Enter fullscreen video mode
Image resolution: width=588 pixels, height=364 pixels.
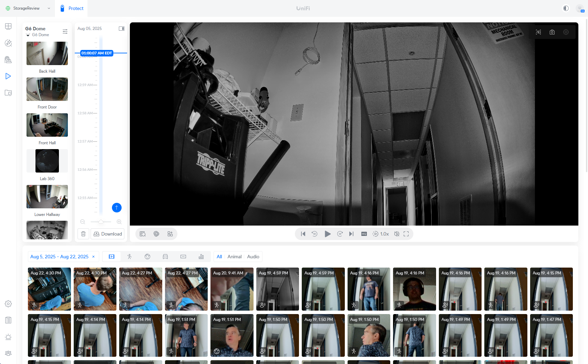tap(406, 234)
